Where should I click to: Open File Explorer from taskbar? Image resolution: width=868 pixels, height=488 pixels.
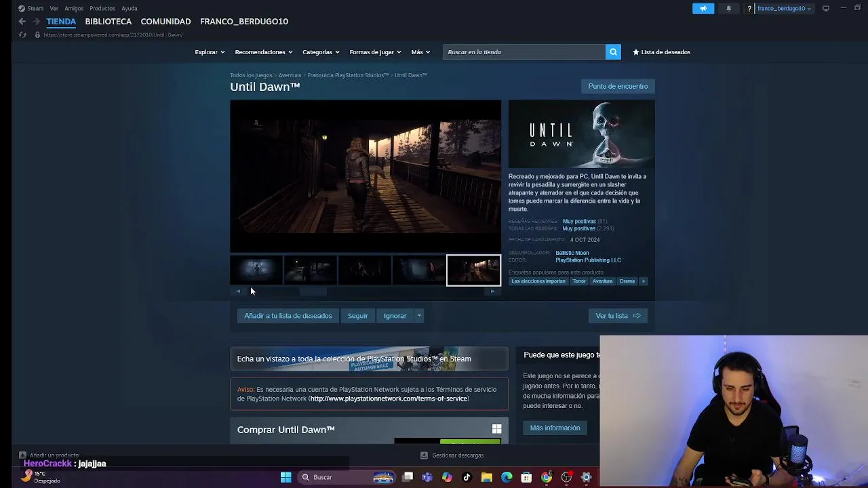(x=487, y=477)
